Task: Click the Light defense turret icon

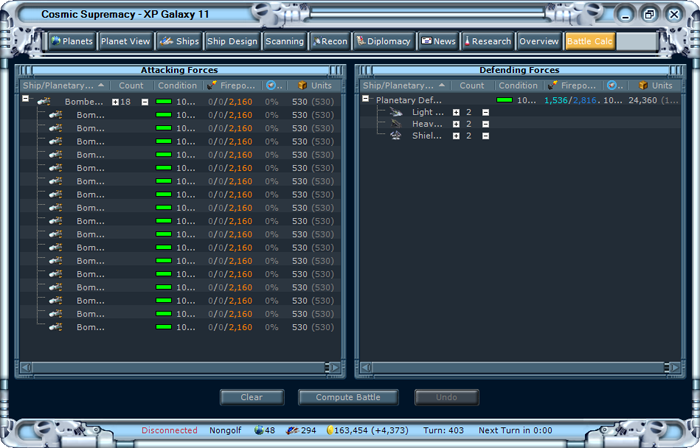Action: (x=396, y=112)
